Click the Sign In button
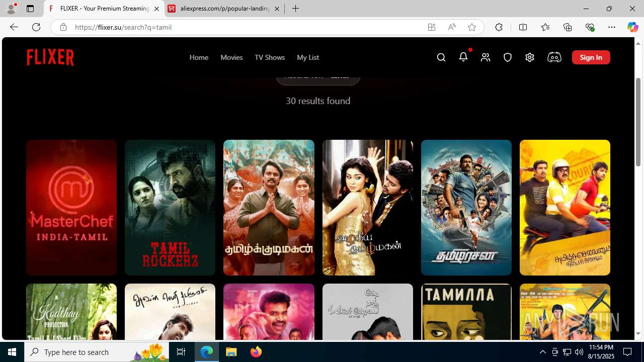Viewport: 644px width, 362px height. click(x=591, y=57)
